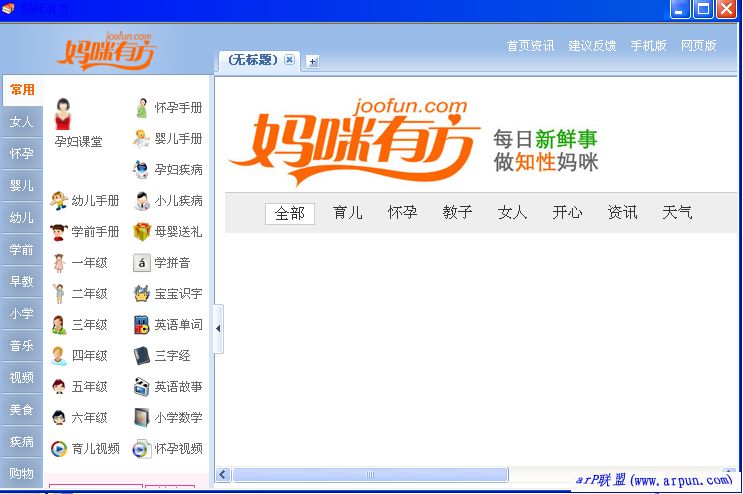Select the 天气 category filter
Image resolution: width=743 pixels, height=494 pixels.
click(678, 213)
